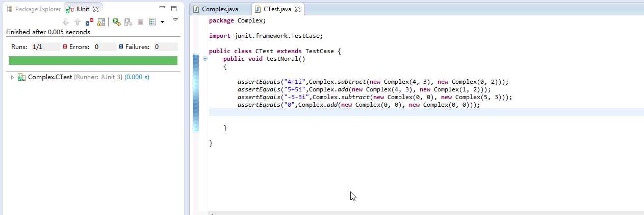
Task: Click the Rerun Test icon
Action: (116, 22)
